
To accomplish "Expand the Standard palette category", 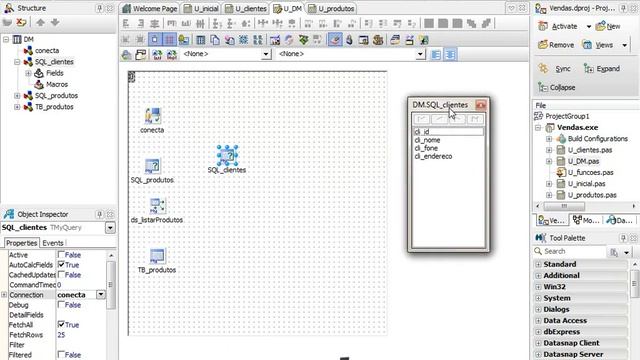I will [538, 264].
